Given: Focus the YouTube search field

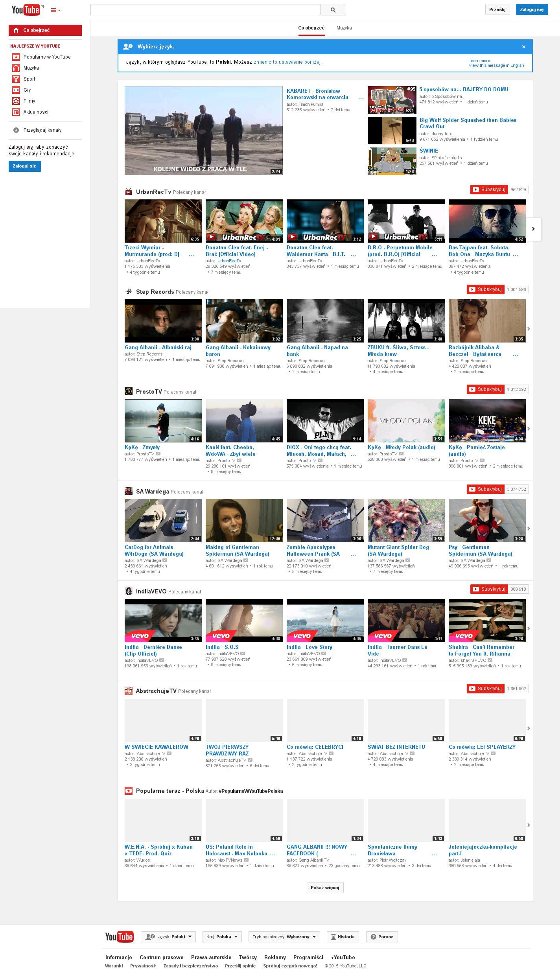Looking at the screenshot, I should coord(205,10).
